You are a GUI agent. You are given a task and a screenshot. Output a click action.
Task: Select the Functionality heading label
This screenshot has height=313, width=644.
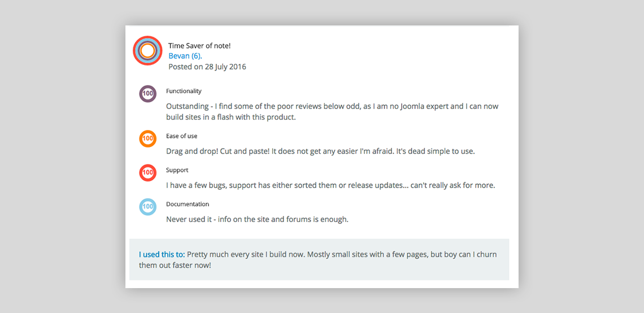pyautogui.click(x=184, y=91)
